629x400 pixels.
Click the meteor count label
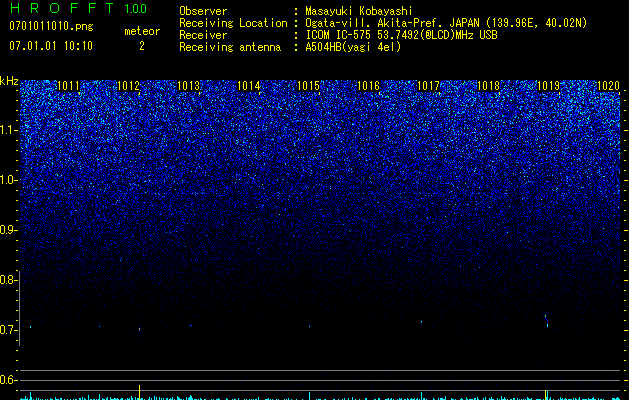[142, 31]
